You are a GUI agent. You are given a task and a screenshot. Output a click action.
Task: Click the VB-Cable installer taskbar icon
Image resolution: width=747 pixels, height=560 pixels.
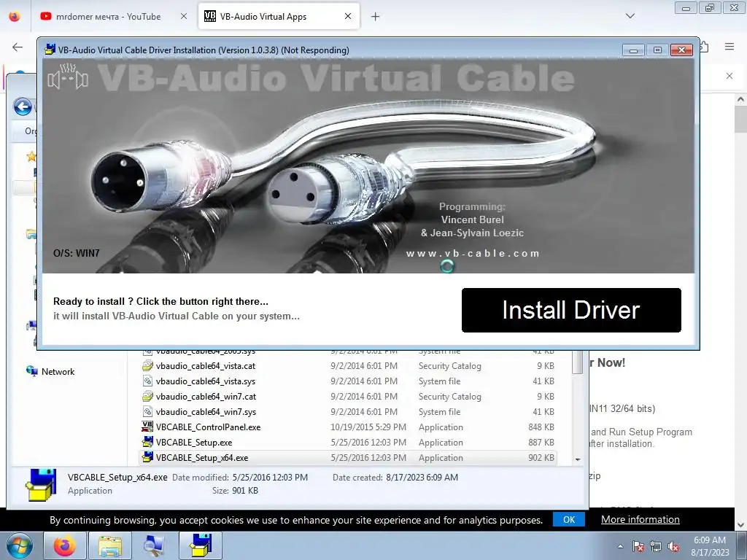click(201, 545)
